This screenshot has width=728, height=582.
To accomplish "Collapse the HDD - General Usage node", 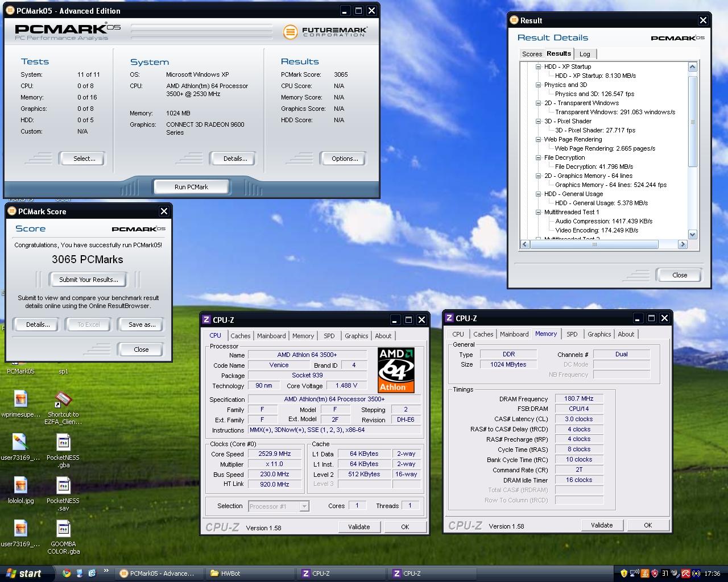I will [538, 194].
